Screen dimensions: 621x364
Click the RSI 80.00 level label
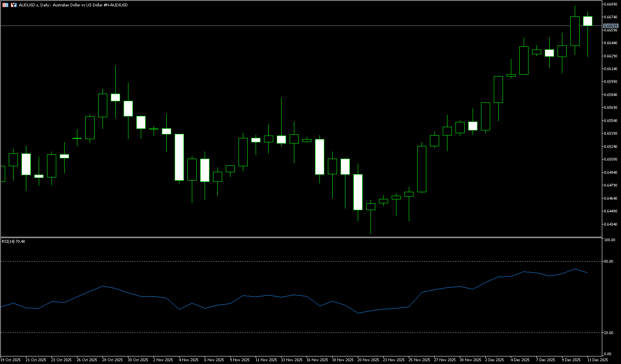click(x=609, y=262)
